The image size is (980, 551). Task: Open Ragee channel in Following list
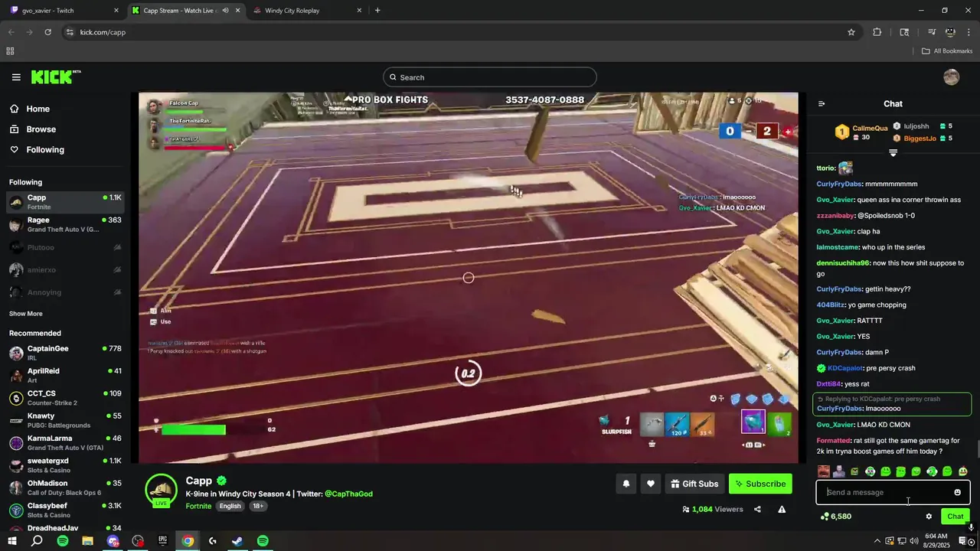[x=65, y=225]
